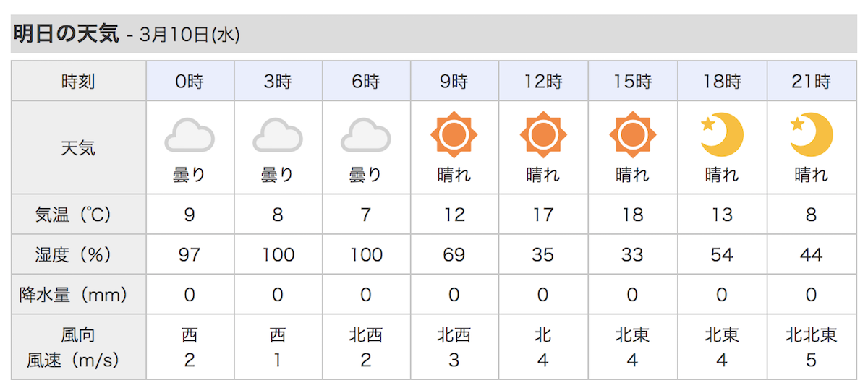Click the moon icon at 21時
The height and width of the screenshot is (380, 868).
click(811, 135)
